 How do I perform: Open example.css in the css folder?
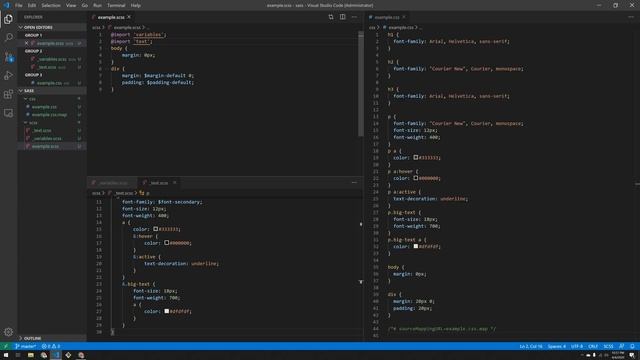point(51,107)
